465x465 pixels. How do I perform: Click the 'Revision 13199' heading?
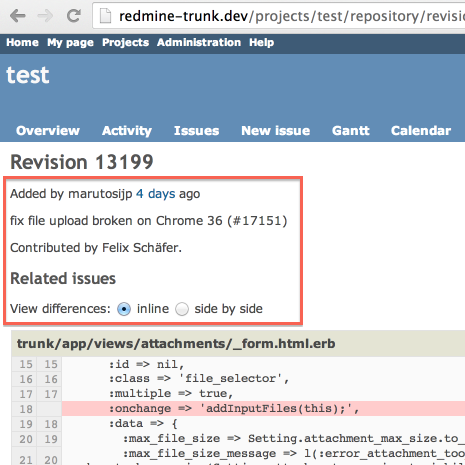click(x=82, y=162)
